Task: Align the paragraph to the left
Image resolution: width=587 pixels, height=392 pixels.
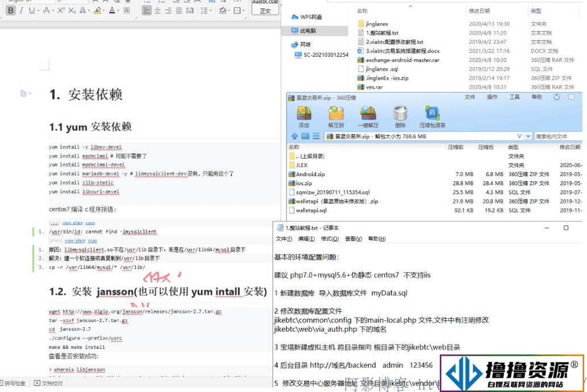Action: point(147,10)
